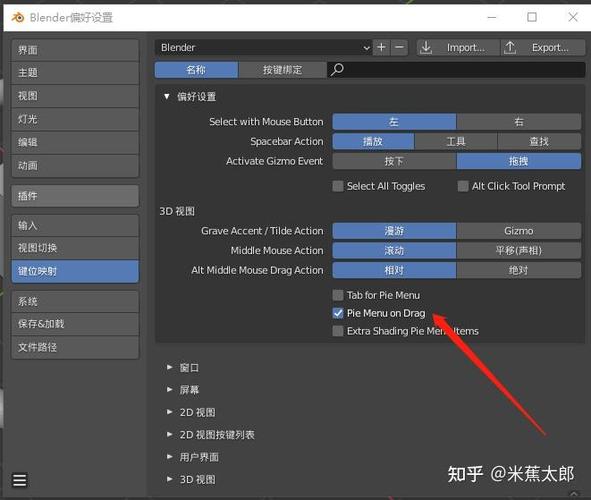Set Spacebar Action to 工具
591x500 pixels.
[456, 141]
